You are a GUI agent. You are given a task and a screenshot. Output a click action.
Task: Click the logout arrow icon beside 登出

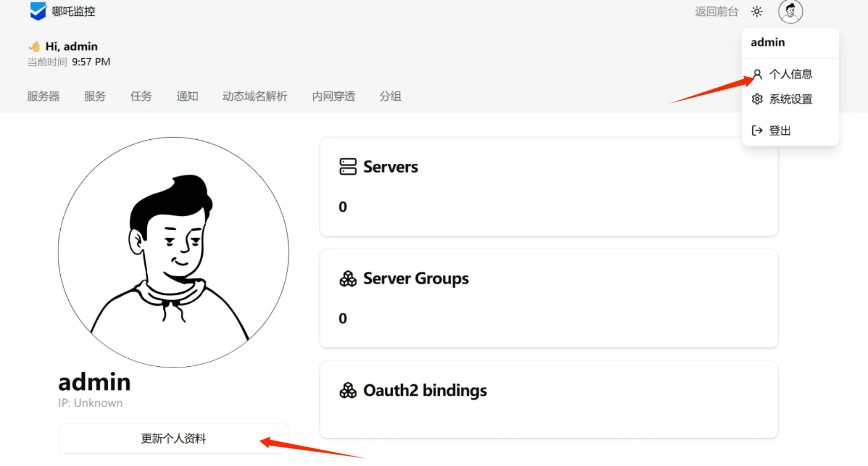(x=757, y=130)
